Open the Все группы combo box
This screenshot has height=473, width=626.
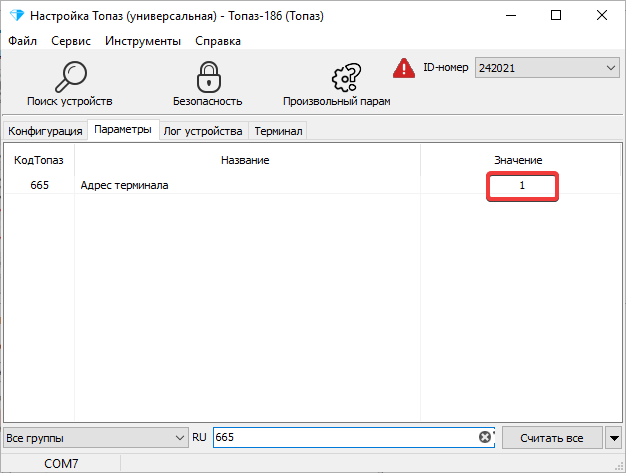click(96, 438)
